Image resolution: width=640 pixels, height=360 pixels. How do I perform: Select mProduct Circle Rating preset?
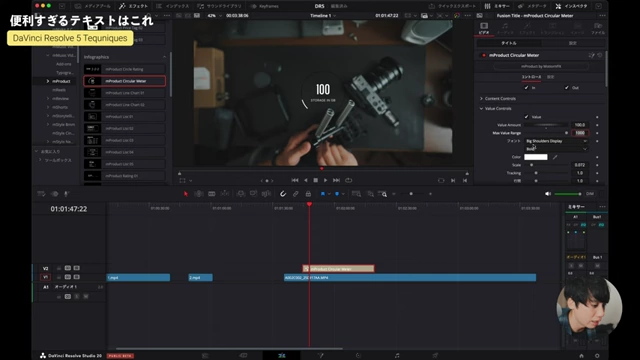[124, 69]
